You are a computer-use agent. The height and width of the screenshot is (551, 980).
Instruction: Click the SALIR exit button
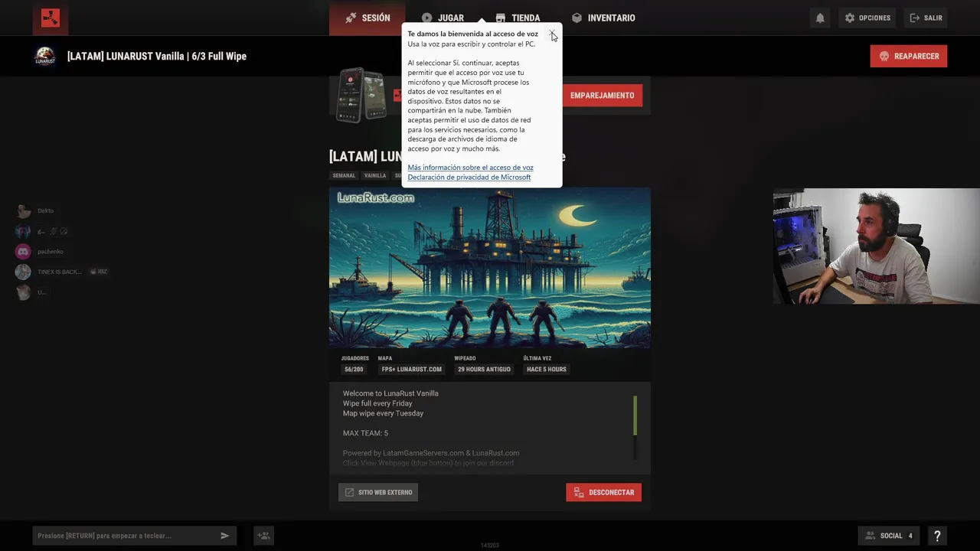pyautogui.click(x=926, y=18)
